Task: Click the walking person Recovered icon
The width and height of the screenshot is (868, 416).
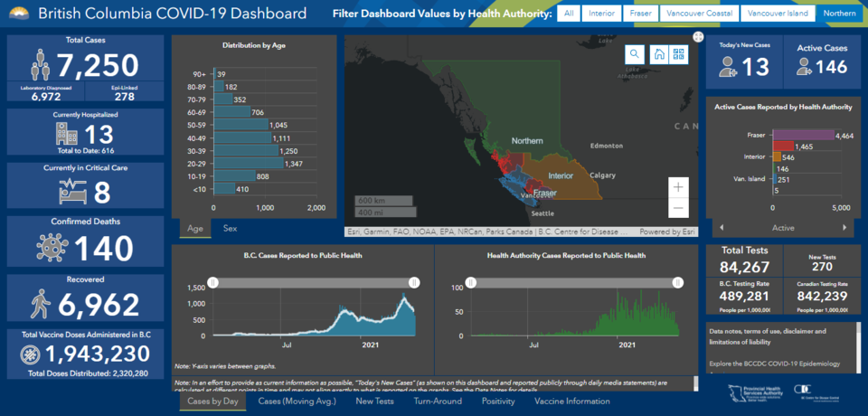Action: coord(40,305)
